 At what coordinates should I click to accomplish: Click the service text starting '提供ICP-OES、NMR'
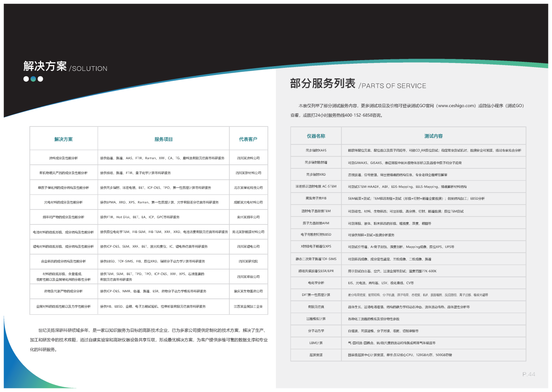tap(153, 291)
